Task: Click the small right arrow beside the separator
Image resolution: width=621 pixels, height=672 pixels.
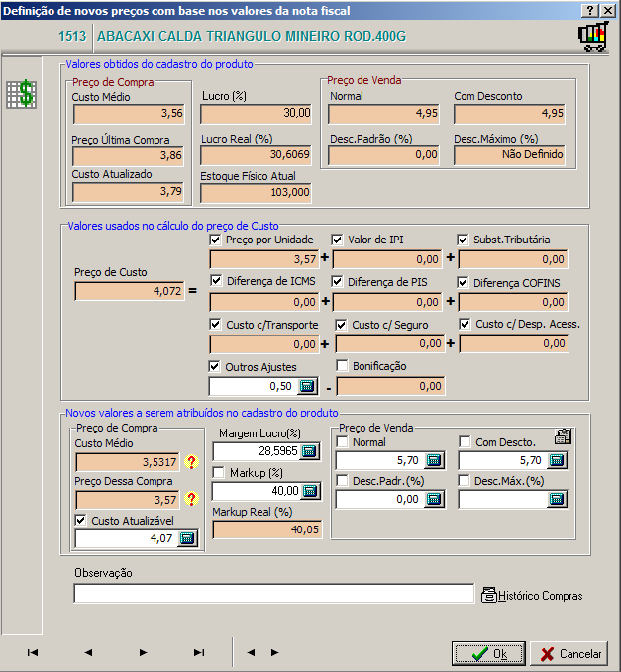Action: point(275,652)
